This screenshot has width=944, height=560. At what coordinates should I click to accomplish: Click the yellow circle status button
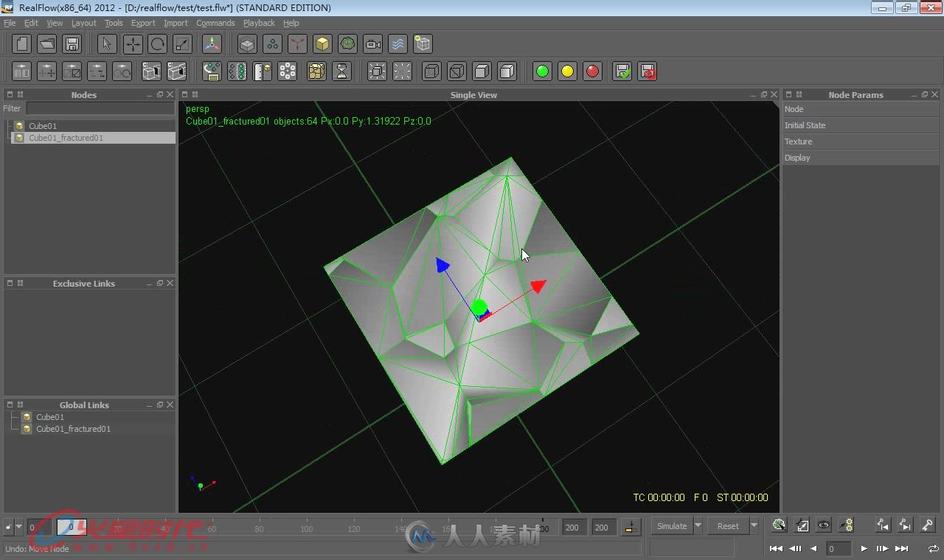(x=567, y=71)
